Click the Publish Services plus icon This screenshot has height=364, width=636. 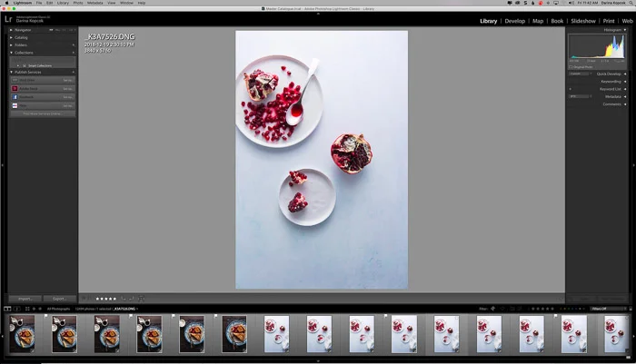pos(74,72)
